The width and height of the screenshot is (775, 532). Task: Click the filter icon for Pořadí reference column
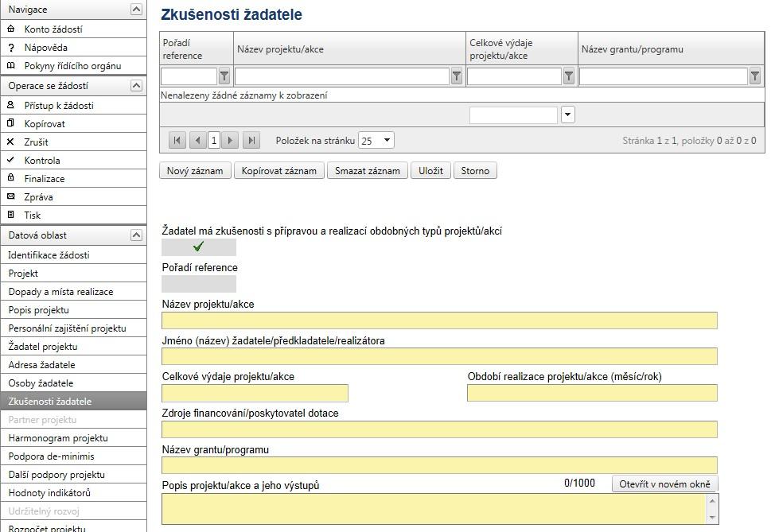(224, 76)
